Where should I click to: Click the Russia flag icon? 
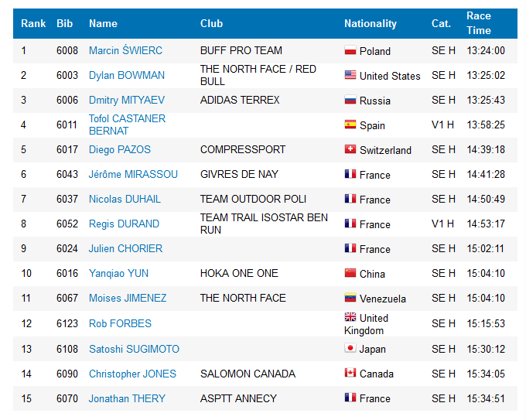click(x=350, y=100)
